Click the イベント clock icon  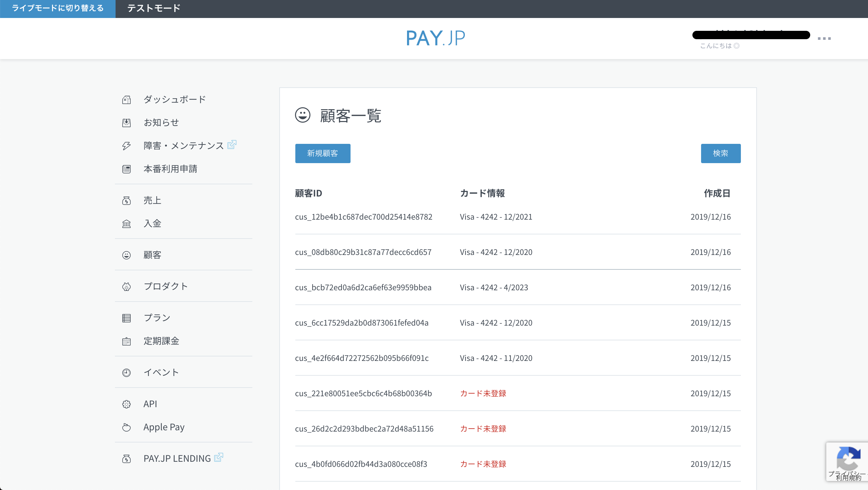click(x=126, y=373)
